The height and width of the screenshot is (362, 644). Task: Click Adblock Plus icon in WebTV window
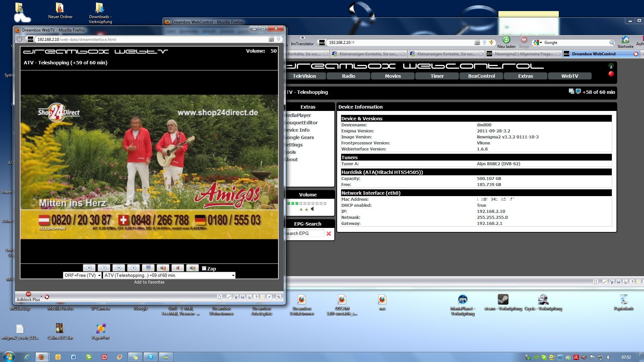point(29,294)
